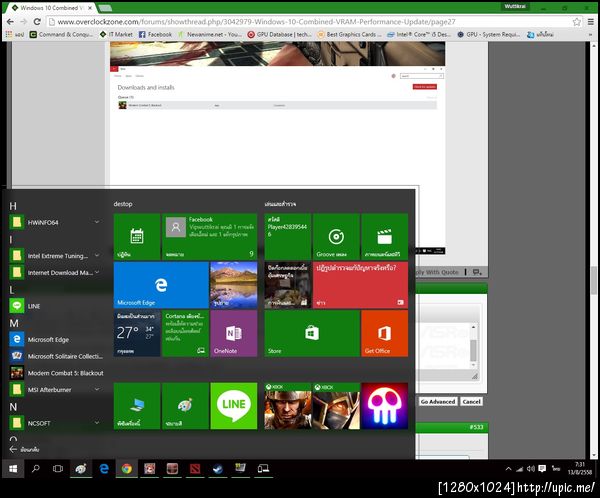This screenshot has width=600, height=498.
Task: Expand the Internet Download Manager folder
Action: click(55, 273)
